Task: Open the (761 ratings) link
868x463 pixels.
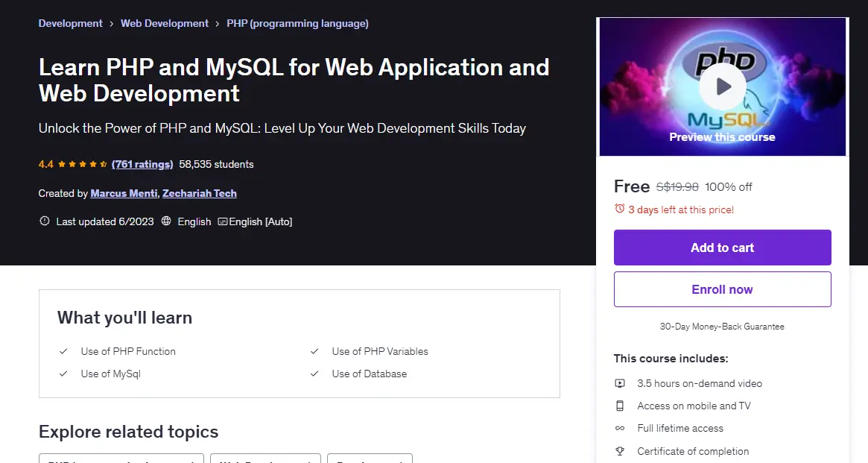Action: pos(142,164)
